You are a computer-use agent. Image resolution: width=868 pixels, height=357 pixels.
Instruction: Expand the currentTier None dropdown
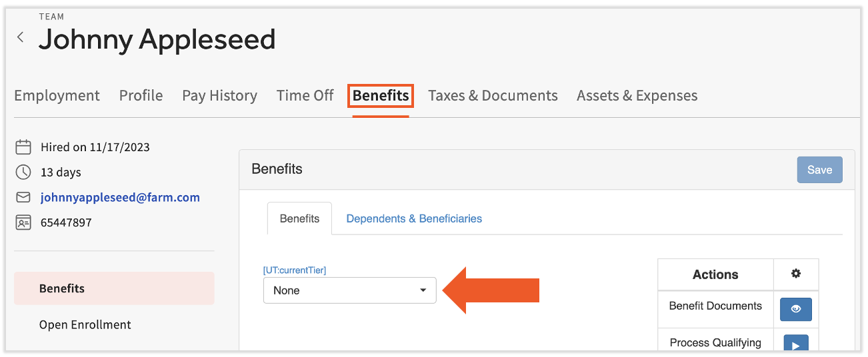point(349,290)
